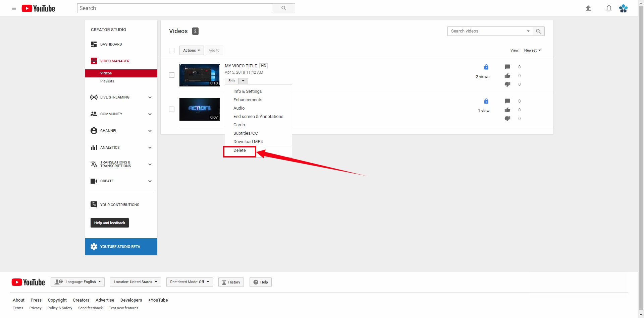The height and width of the screenshot is (318, 644).
Task: Click the lock icon of the 1 view video
Action: pos(486,101)
